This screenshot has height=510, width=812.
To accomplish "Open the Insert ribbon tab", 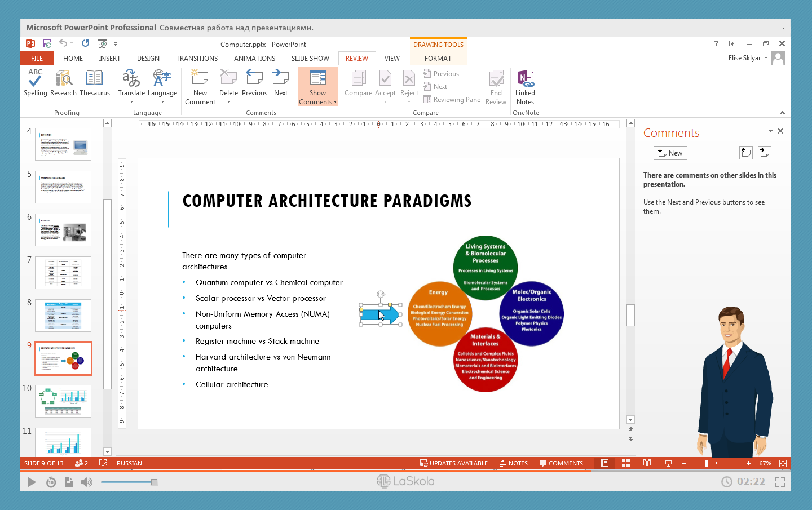I will pos(109,59).
